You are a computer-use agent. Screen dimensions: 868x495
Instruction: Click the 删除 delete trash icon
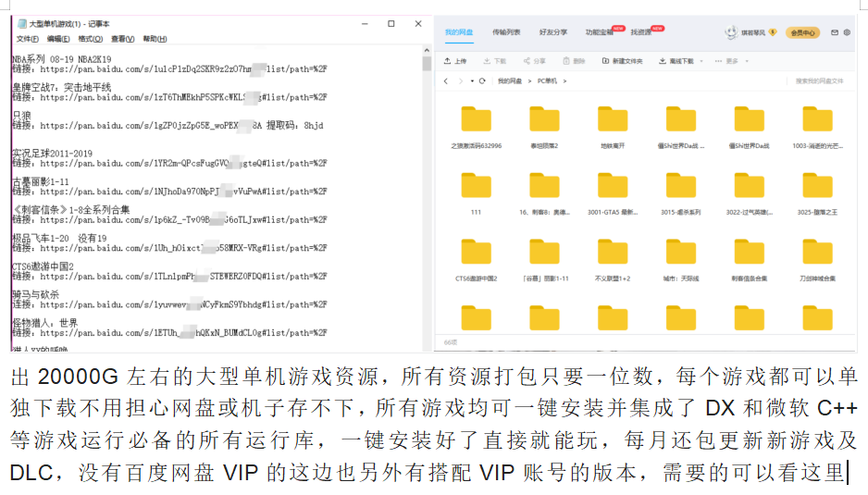coord(565,61)
